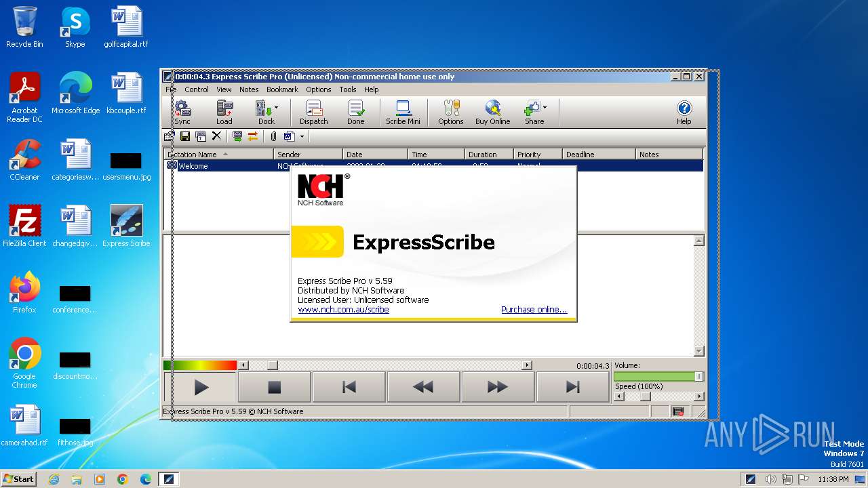Open the Options toolbar icon
This screenshot has width=868, height=488.
click(x=450, y=113)
